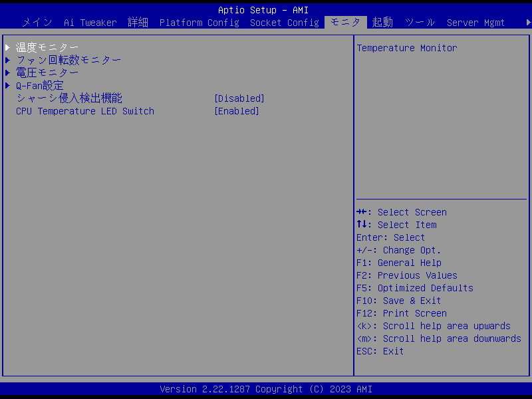Screen dimensions: 532x399
Task: Expand the 電圧モニター submenu arrow
Action: coord(7,72)
